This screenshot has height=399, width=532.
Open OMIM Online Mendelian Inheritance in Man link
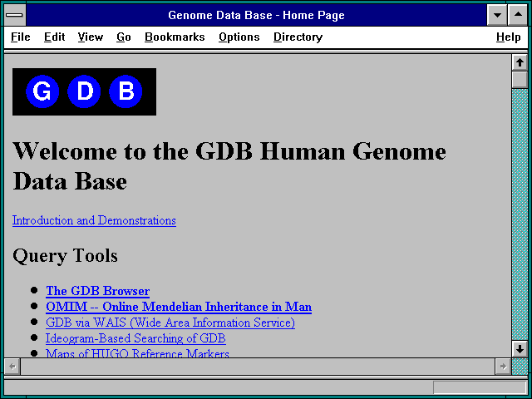click(179, 307)
